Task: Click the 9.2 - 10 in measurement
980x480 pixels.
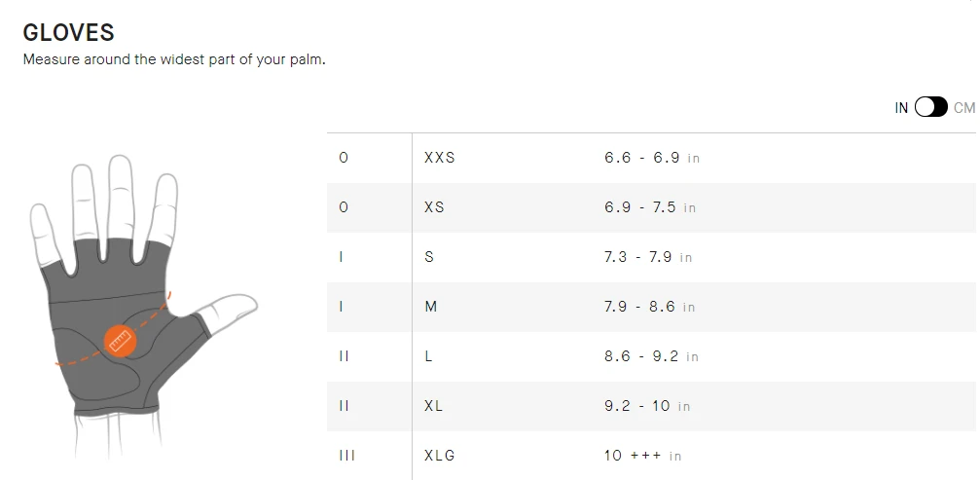Action: click(x=647, y=406)
